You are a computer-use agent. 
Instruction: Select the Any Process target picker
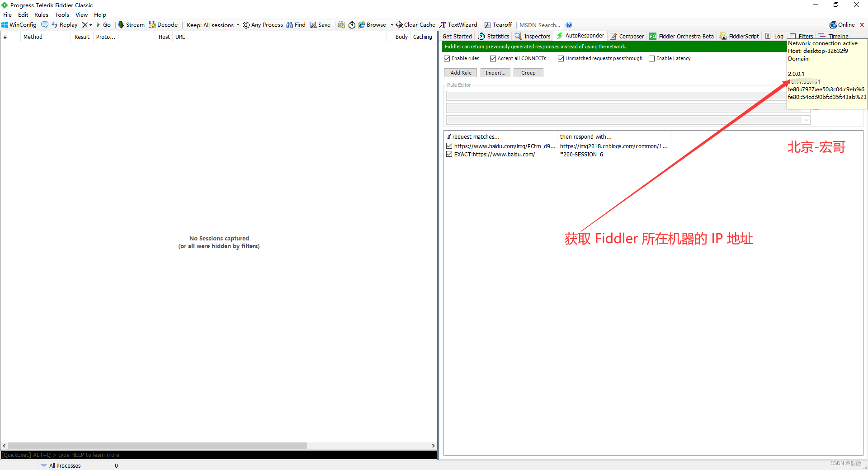pyautogui.click(x=263, y=25)
